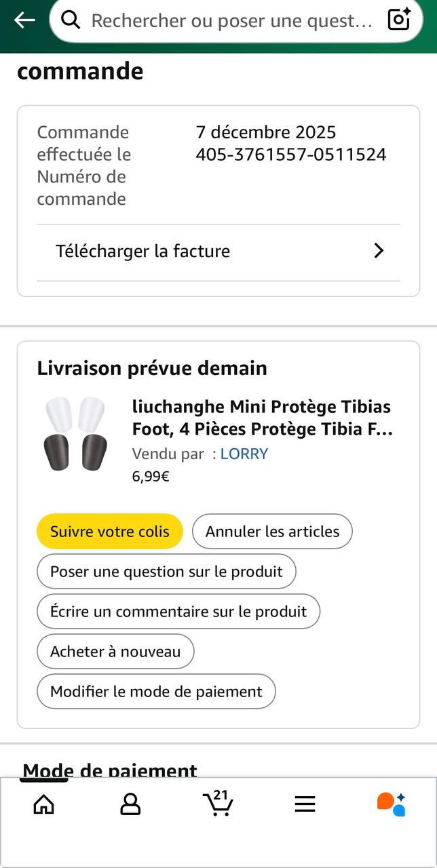Open the Rufus AI assistant icon
The width and height of the screenshot is (437, 868).
point(392,804)
